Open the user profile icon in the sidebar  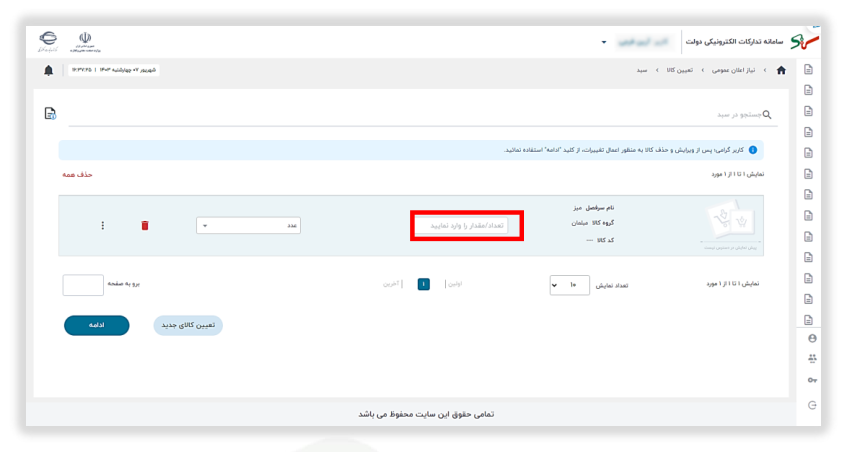pos(812,339)
